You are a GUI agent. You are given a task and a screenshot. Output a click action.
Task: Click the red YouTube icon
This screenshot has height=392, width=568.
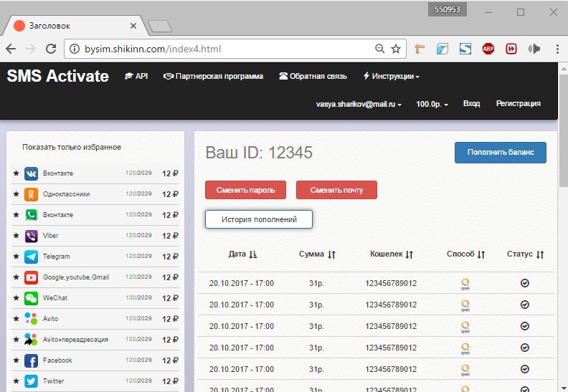tap(31, 277)
